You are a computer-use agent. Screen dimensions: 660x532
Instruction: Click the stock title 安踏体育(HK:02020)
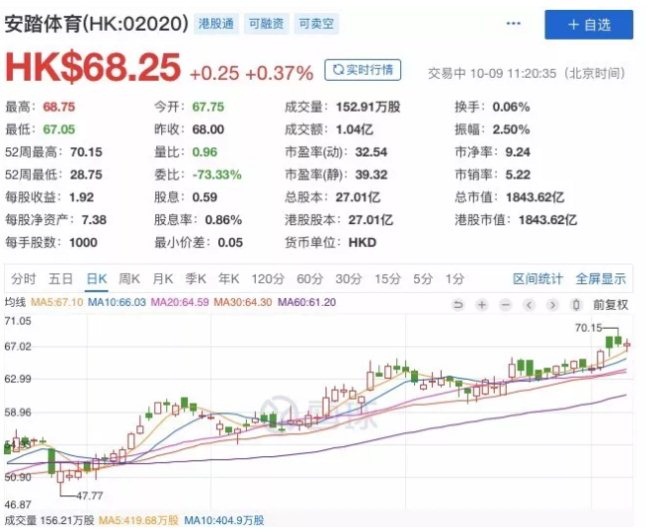(x=96, y=24)
